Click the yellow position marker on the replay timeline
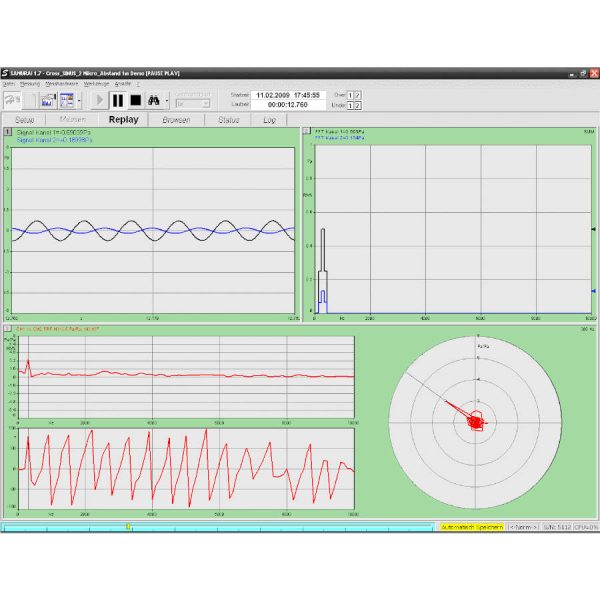 128,527
